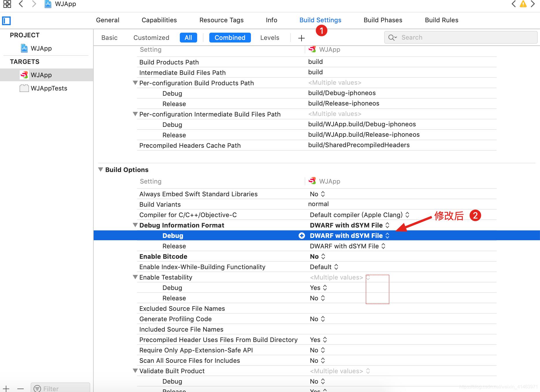Open the Build Phases tab
This screenshot has width=540, height=392.
tap(383, 20)
